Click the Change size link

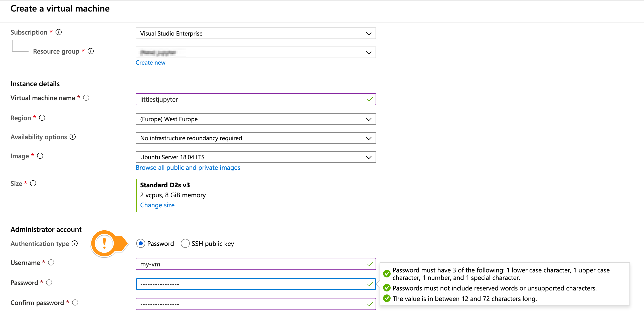(x=157, y=205)
